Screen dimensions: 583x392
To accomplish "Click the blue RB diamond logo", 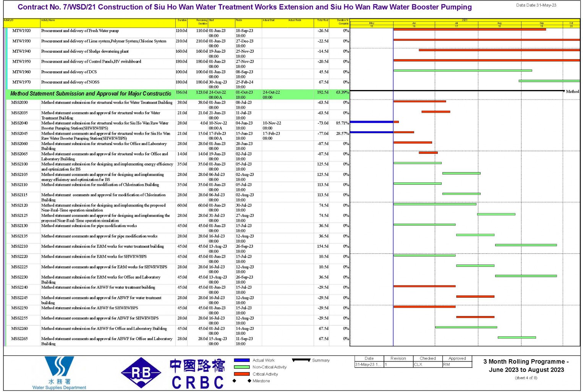I will click(x=141, y=373).
